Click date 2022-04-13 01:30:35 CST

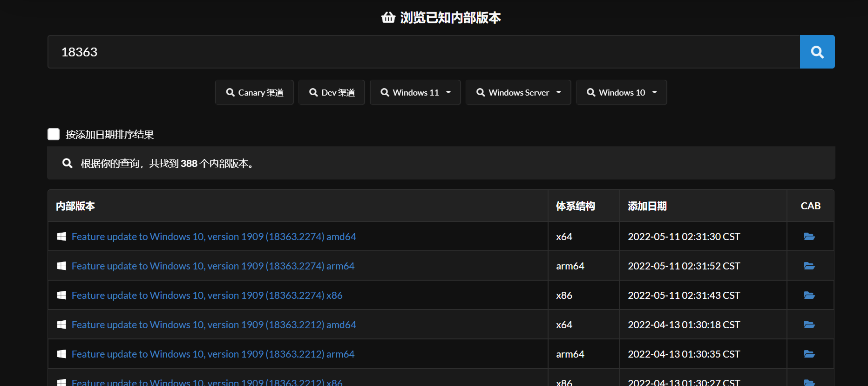[684, 354]
